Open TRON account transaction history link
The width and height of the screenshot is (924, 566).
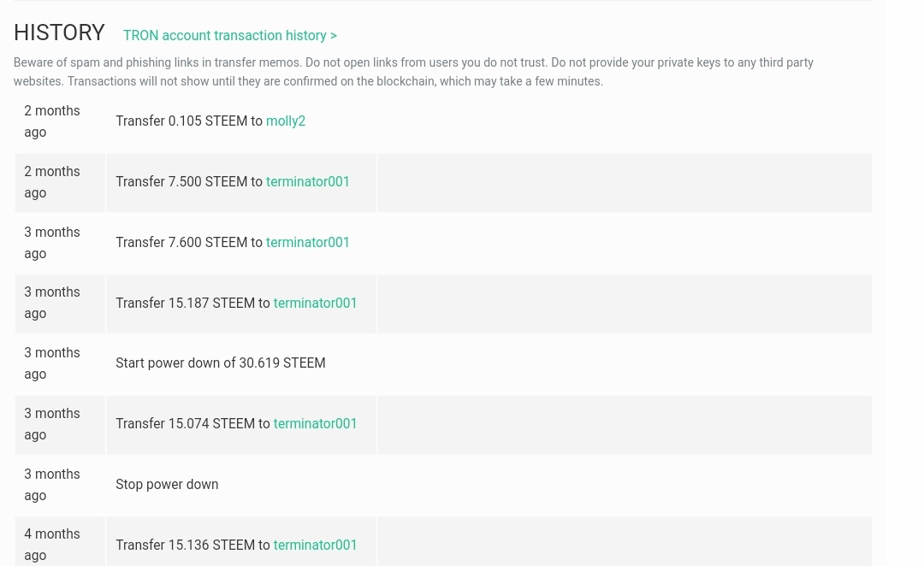(229, 35)
